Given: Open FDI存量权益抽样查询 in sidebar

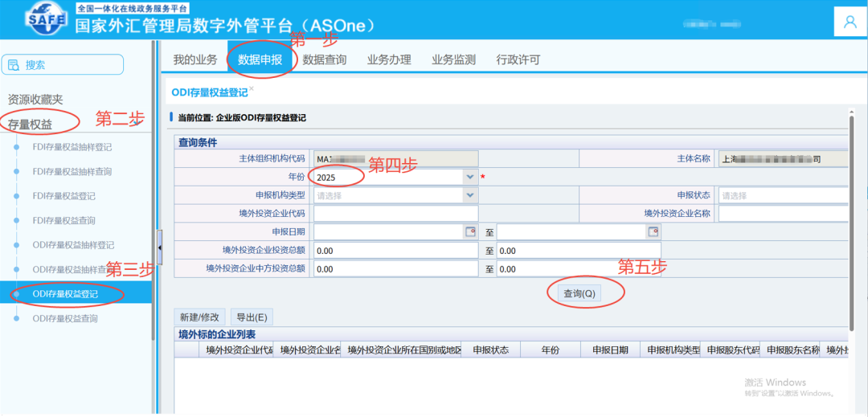Looking at the screenshot, I should 72,172.
